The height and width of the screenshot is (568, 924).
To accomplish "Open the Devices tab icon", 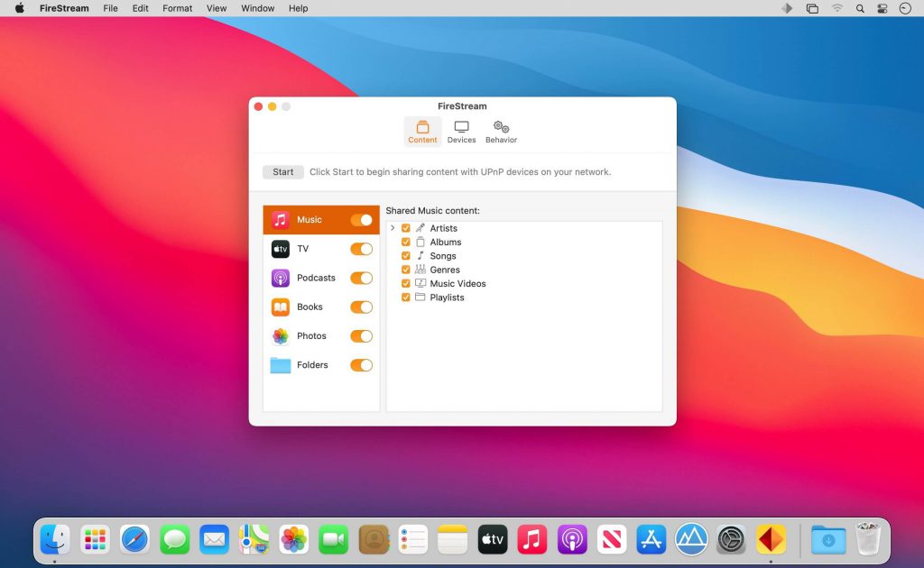I will 461,127.
